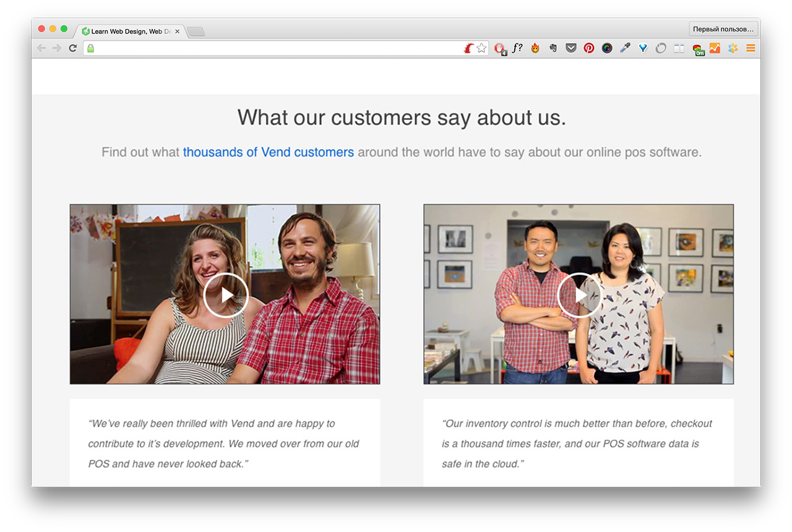Image resolution: width=792 pixels, height=532 pixels.
Task: Bookmark this page with the star icon
Action: [x=481, y=48]
